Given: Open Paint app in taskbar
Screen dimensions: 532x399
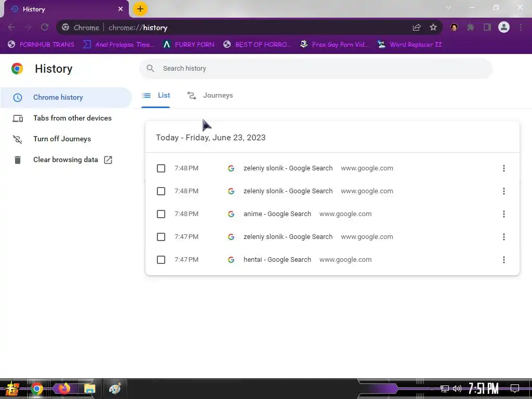Looking at the screenshot, I should pyautogui.click(x=115, y=389).
